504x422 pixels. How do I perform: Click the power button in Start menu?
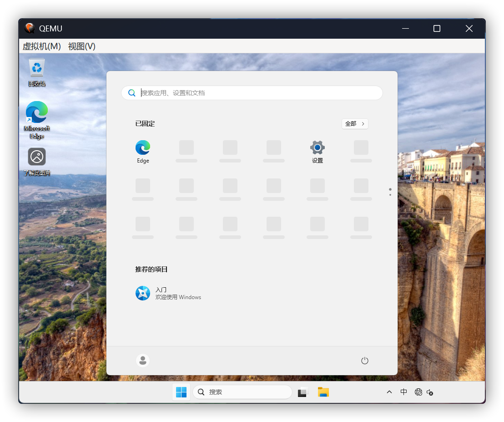pyautogui.click(x=364, y=361)
